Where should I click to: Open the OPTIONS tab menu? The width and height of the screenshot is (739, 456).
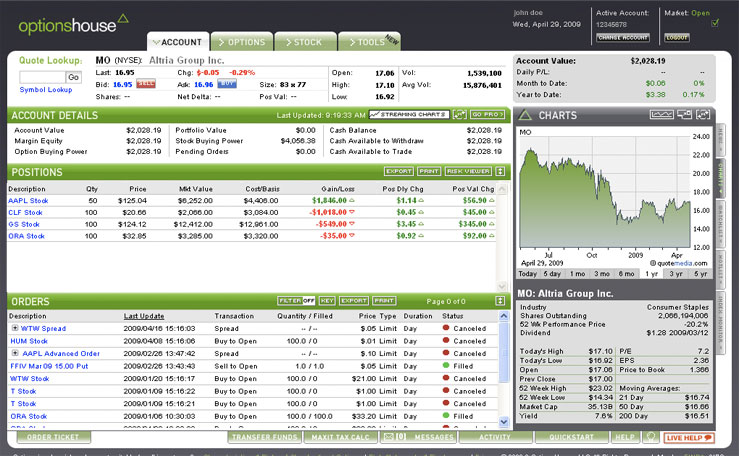point(242,42)
